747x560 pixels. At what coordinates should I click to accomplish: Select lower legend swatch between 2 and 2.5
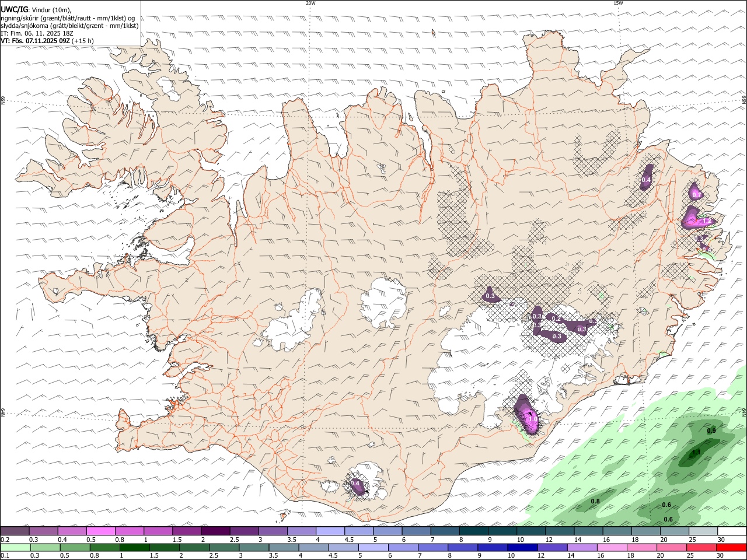click(x=195, y=547)
